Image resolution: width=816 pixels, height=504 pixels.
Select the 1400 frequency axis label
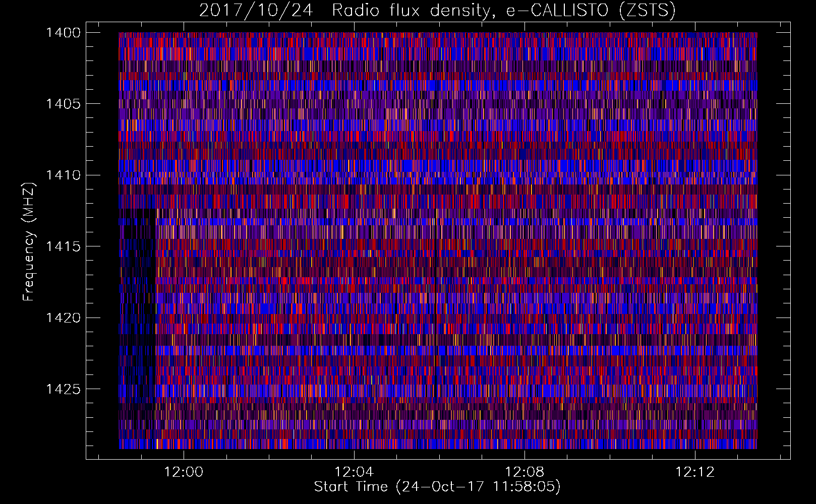tap(64, 33)
